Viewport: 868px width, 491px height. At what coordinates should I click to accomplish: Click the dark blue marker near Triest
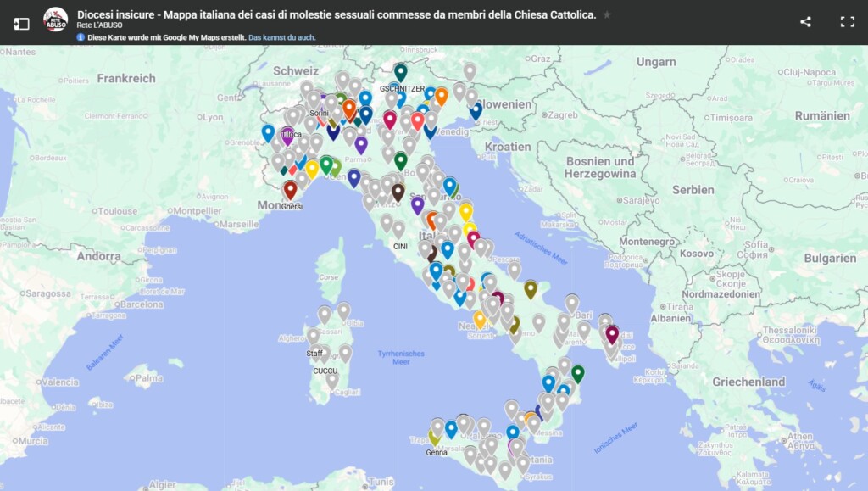tap(476, 110)
